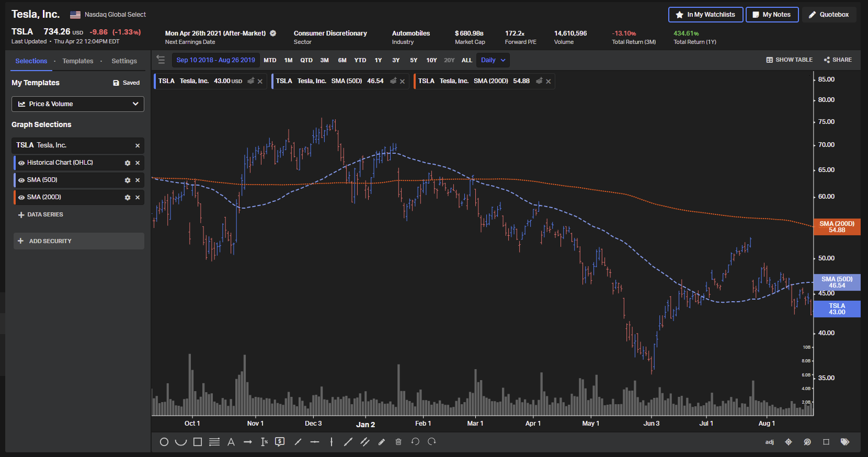Select the text annotation tool
Image resolution: width=868 pixels, height=457 pixels.
point(231,442)
